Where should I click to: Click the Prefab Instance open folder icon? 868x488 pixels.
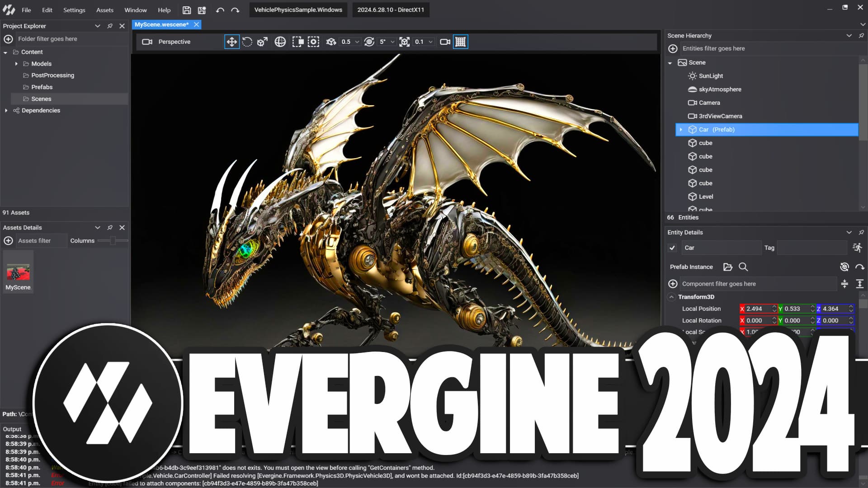point(728,267)
